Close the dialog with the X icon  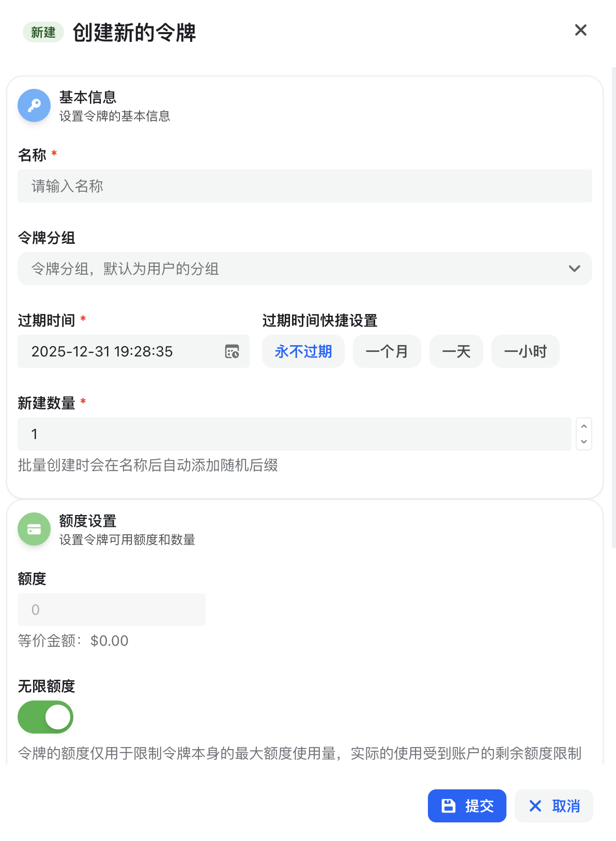pos(581,30)
